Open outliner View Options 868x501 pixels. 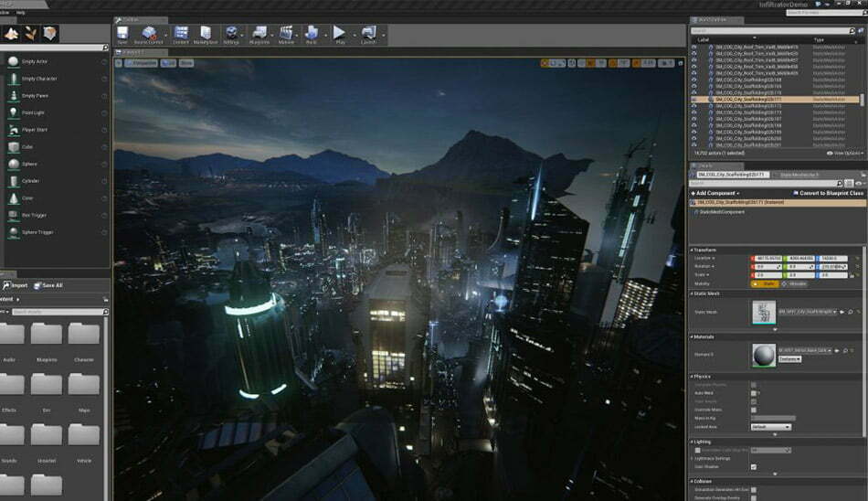pyautogui.click(x=845, y=154)
